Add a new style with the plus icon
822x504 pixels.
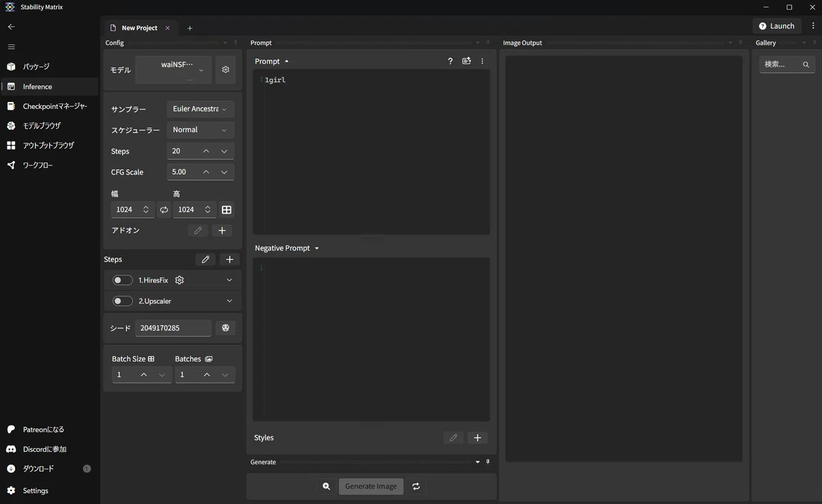[477, 438]
